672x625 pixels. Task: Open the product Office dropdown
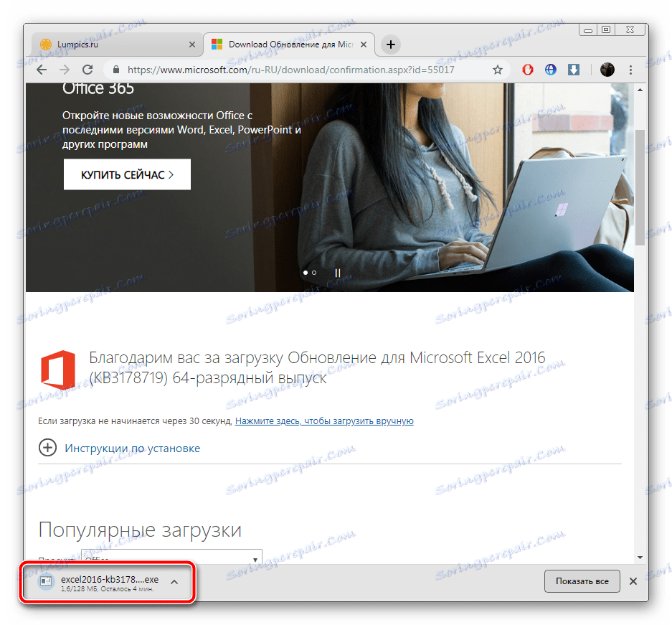tap(171, 556)
